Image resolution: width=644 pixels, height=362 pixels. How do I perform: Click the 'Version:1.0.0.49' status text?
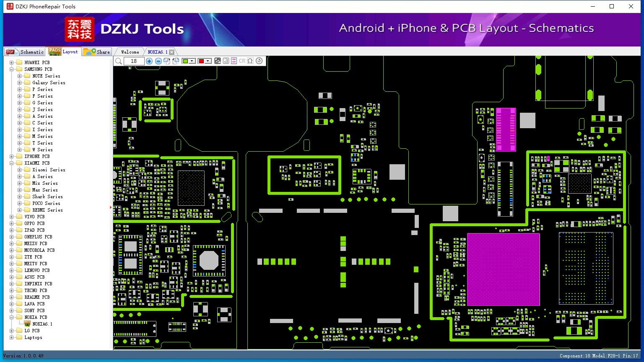pos(23,356)
